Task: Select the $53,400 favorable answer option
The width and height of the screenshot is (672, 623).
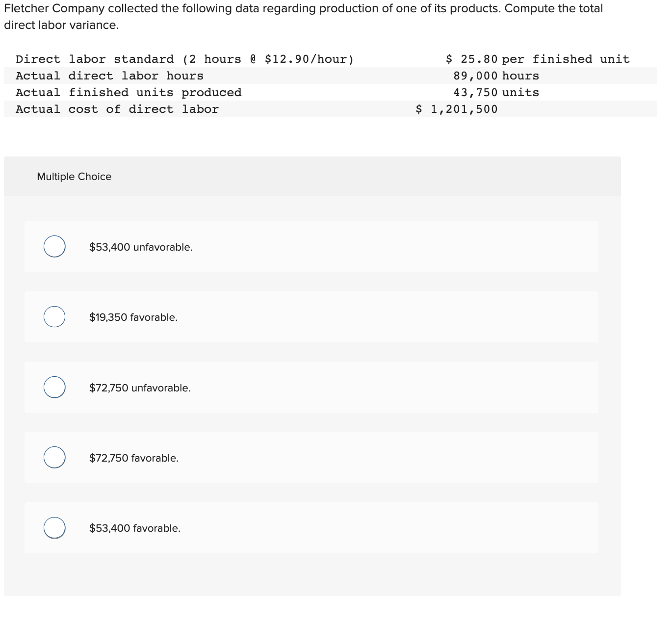Action: pyautogui.click(x=54, y=528)
